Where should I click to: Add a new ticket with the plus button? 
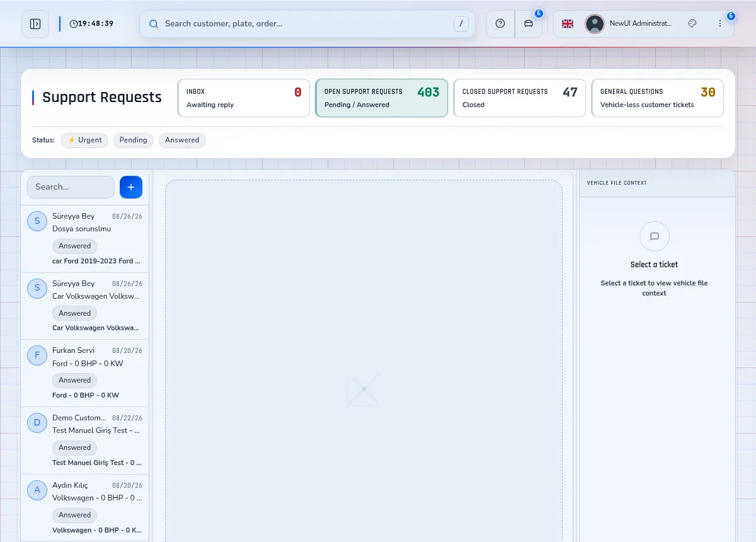tap(131, 187)
